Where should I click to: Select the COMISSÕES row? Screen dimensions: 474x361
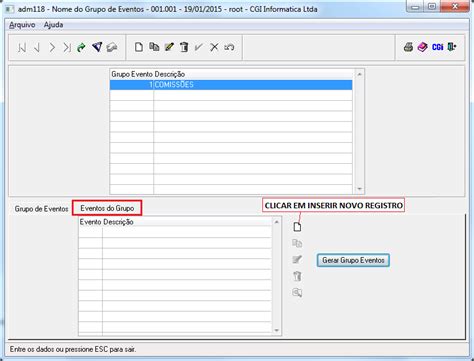click(x=231, y=85)
